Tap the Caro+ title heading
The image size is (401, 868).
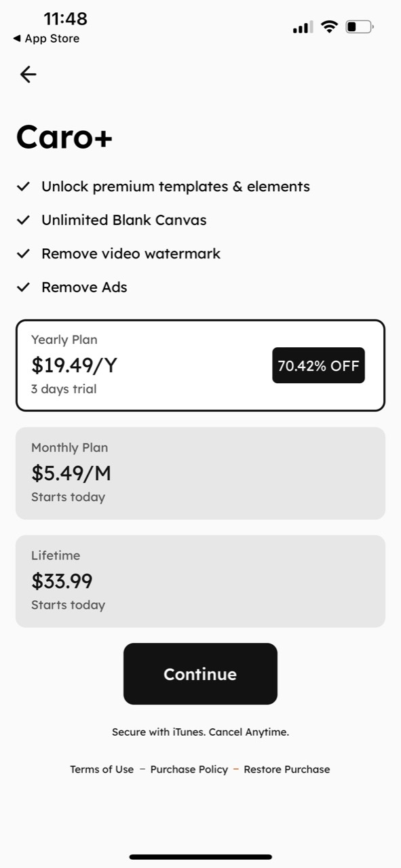coord(64,137)
